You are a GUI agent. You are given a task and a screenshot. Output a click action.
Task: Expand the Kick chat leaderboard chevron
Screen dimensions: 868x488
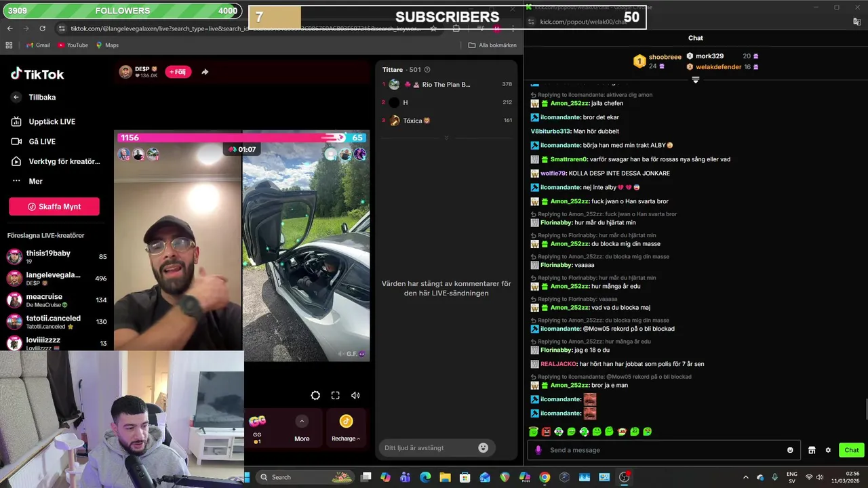click(695, 80)
